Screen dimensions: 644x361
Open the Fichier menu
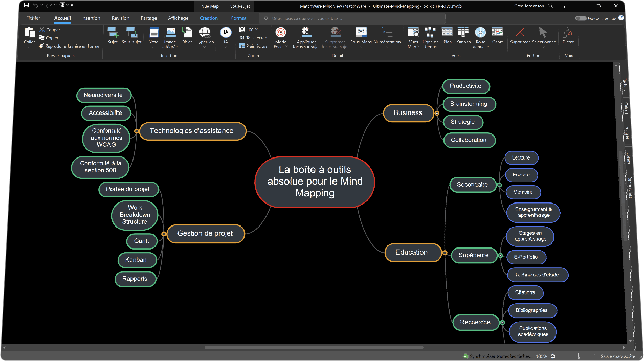[33, 18]
